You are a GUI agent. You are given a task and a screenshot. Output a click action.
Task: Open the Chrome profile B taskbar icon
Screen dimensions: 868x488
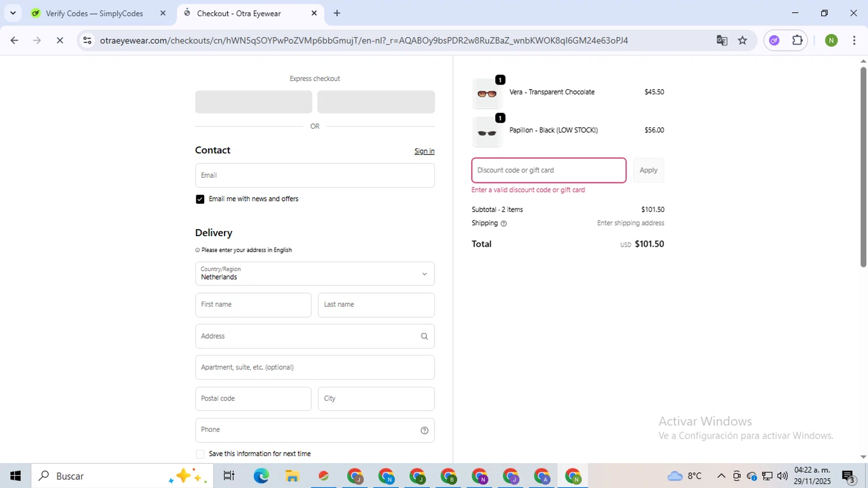(x=448, y=476)
